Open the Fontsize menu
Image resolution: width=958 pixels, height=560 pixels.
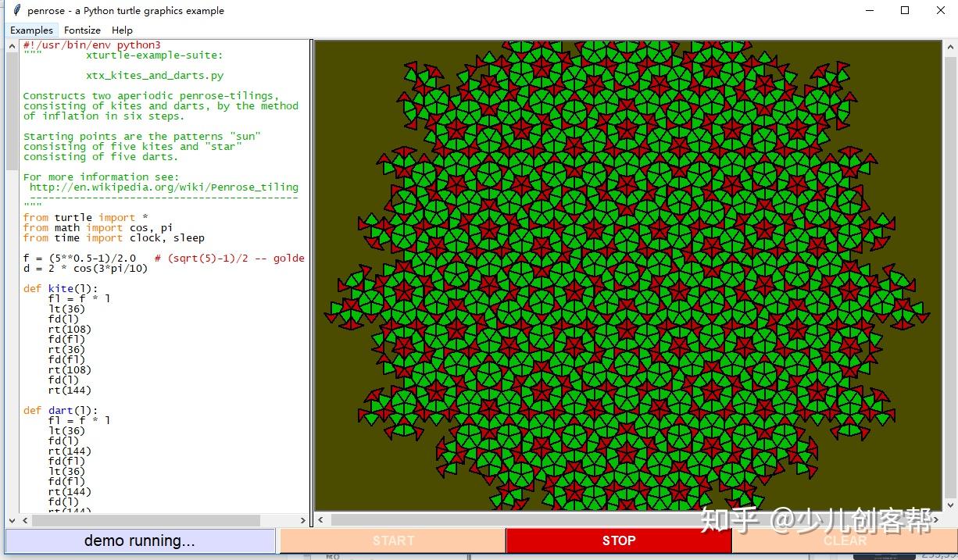82,30
